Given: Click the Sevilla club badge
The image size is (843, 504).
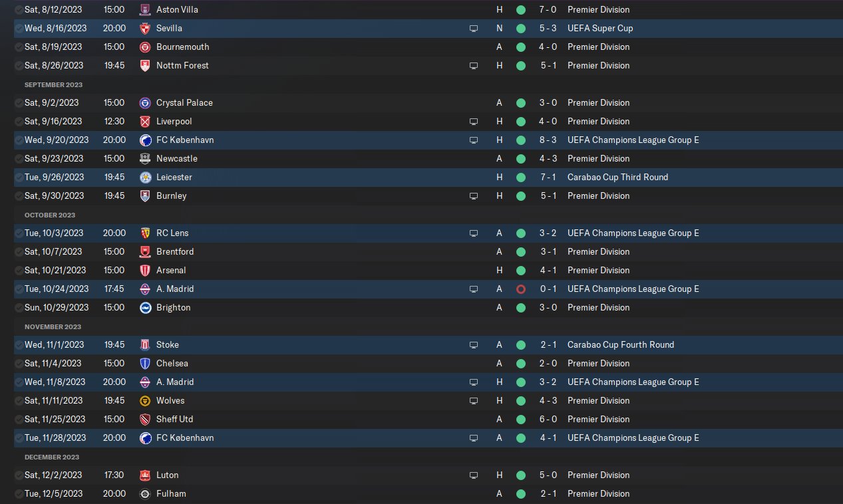Looking at the screenshot, I should pyautogui.click(x=145, y=29).
